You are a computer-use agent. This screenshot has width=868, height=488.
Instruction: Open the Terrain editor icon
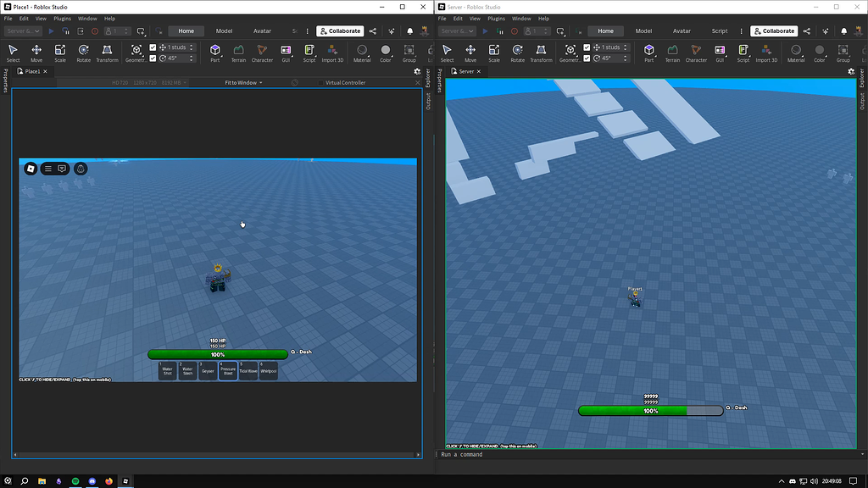coord(240,49)
